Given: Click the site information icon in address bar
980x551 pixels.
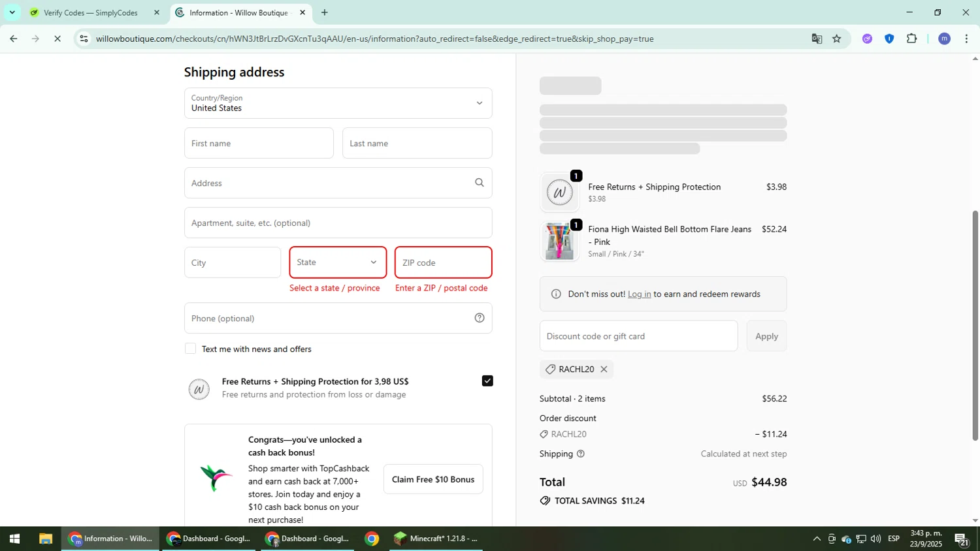Looking at the screenshot, I should point(84,39).
